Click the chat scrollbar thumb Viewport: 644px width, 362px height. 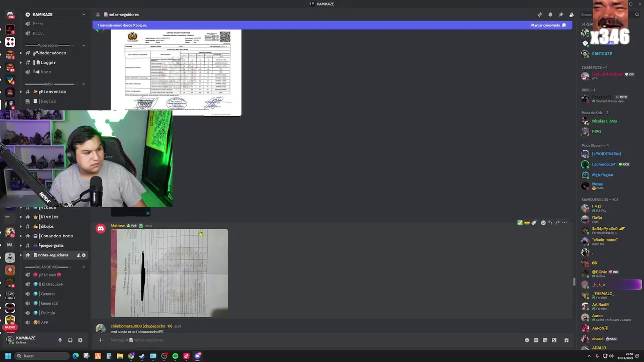[574, 282]
